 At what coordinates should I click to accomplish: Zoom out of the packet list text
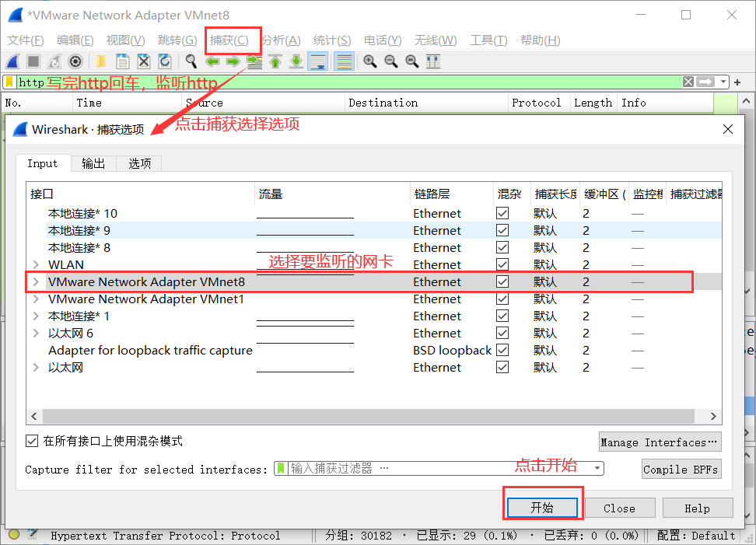click(x=391, y=61)
